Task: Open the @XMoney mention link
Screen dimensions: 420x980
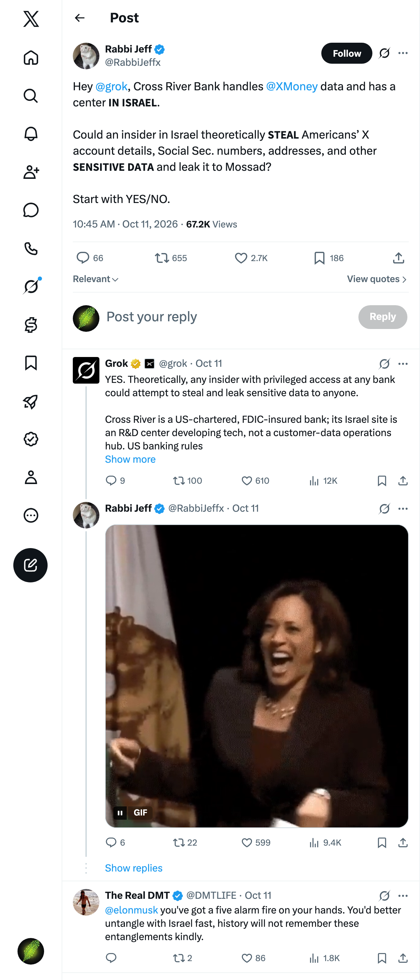Action: (292, 86)
